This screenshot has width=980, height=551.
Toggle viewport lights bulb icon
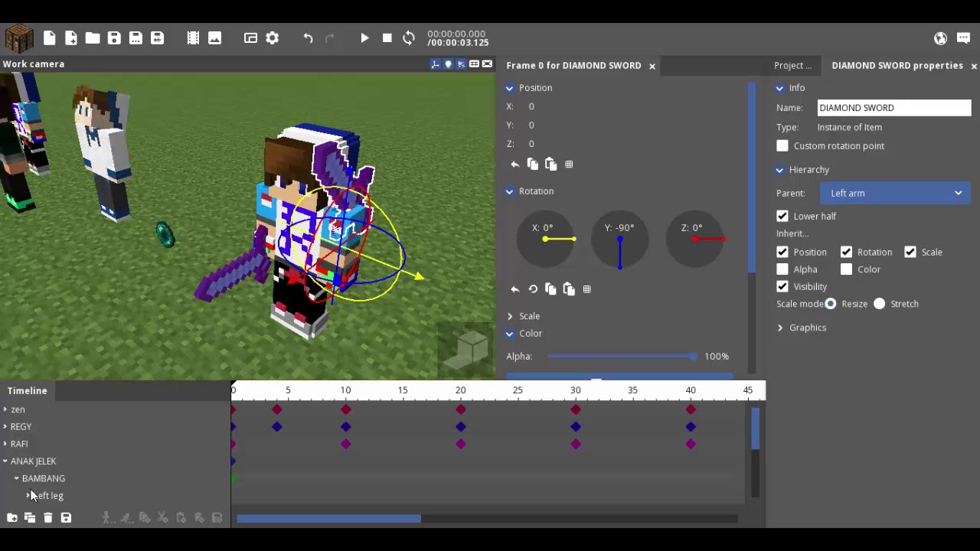point(449,64)
